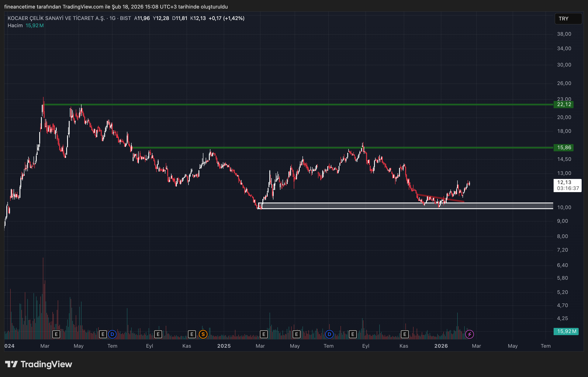Click the orange S split marker
The width and height of the screenshot is (588, 377).
coord(203,334)
